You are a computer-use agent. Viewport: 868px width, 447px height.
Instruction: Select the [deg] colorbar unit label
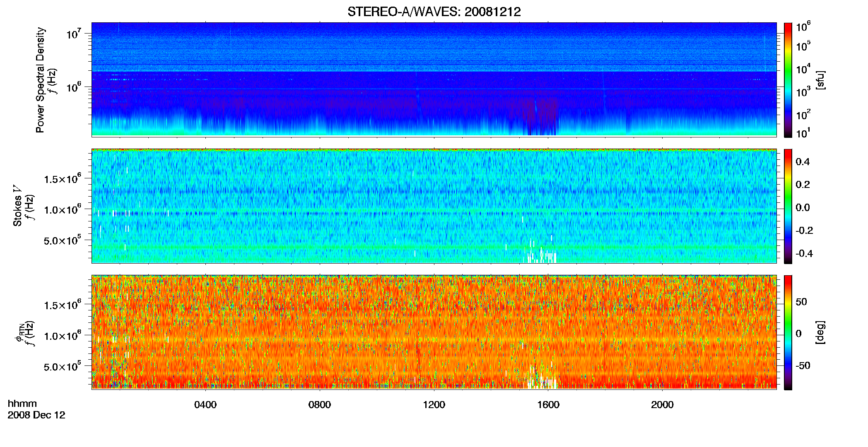click(820, 332)
